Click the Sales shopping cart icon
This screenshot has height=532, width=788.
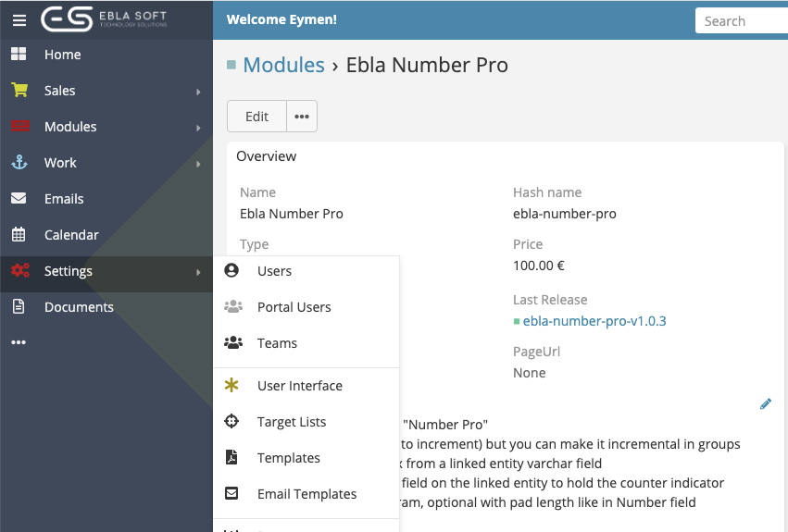click(19, 91)
